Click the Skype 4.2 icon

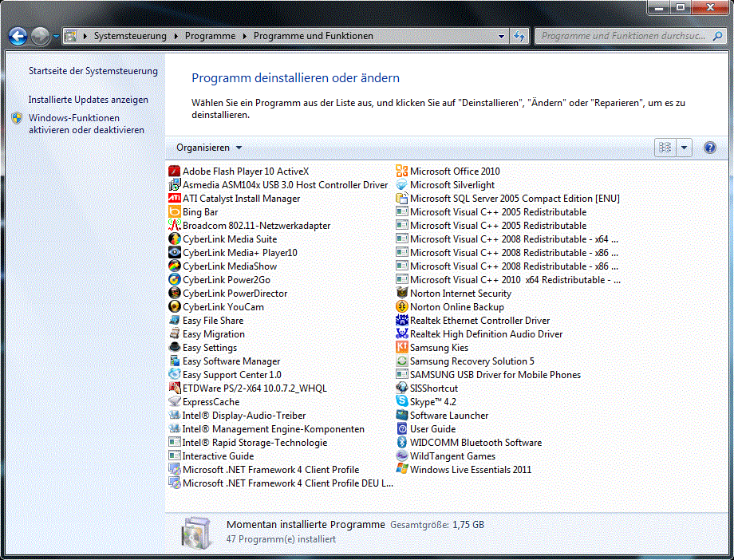pyautogui.click(x=402, y=402)
